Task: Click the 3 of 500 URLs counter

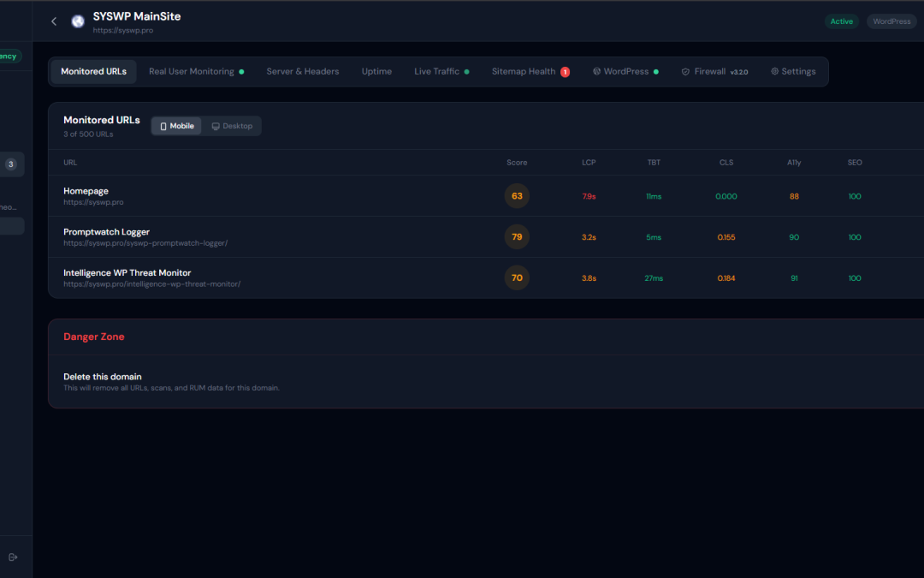Action: (88, 134)
